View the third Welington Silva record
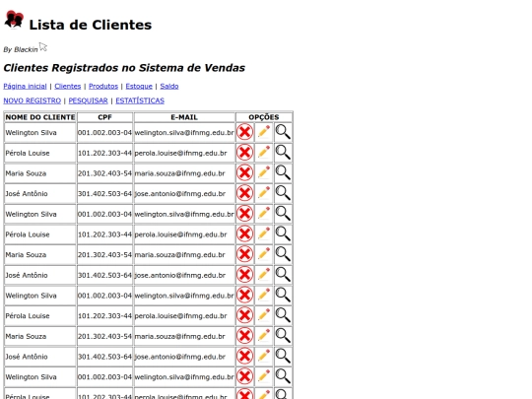Screen dimensions: 532x399 tap(283, 295)
